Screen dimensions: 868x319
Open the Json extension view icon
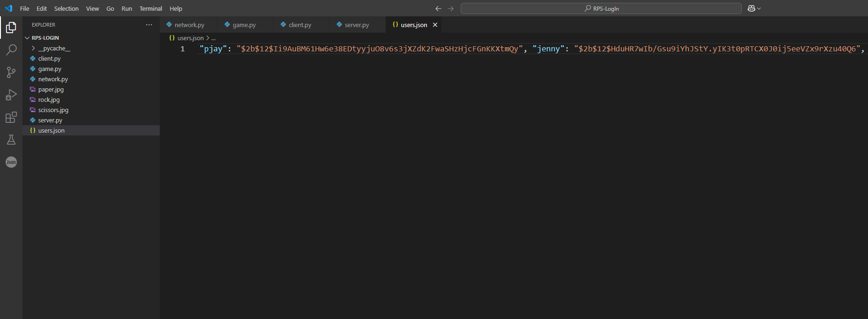11,162
